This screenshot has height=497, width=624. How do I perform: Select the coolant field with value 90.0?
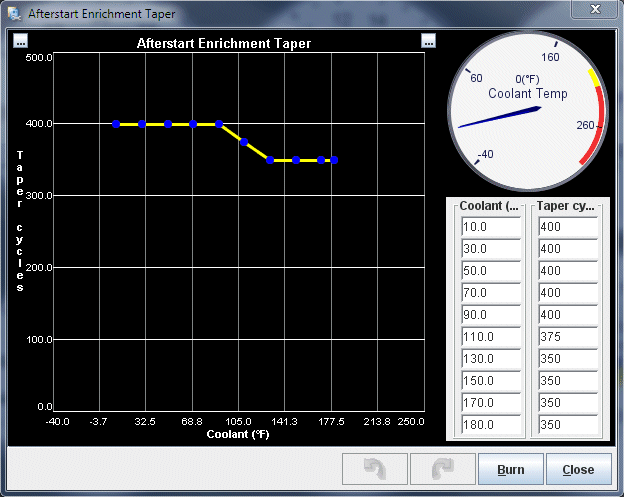491,315
